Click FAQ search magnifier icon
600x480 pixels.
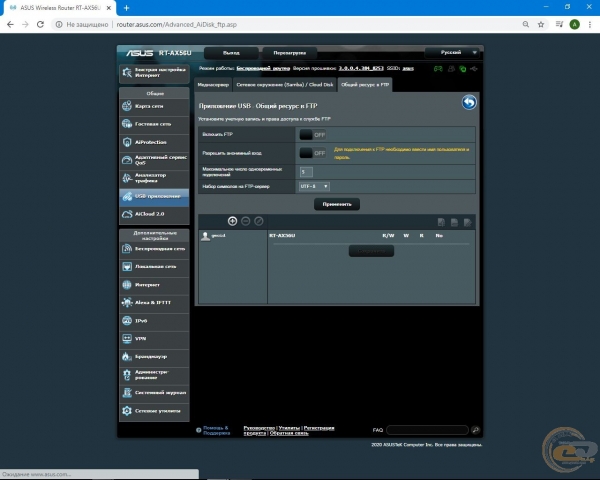click(476, 430)
